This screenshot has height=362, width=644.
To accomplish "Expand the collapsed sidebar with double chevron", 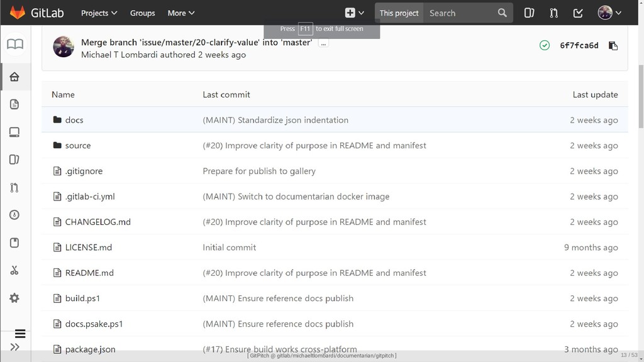I will point(14,347).
